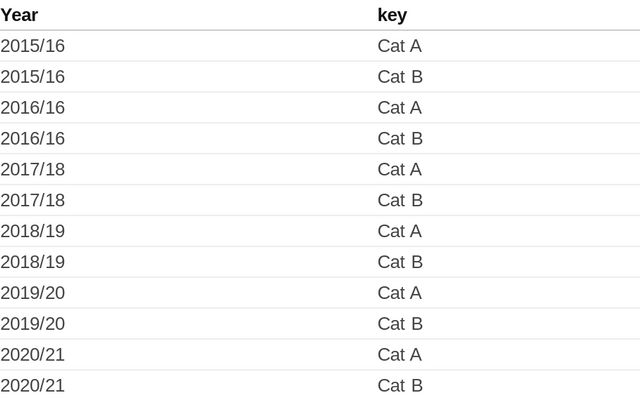Select the 2020/21 year cell beside Cat A

click(33, 356)
